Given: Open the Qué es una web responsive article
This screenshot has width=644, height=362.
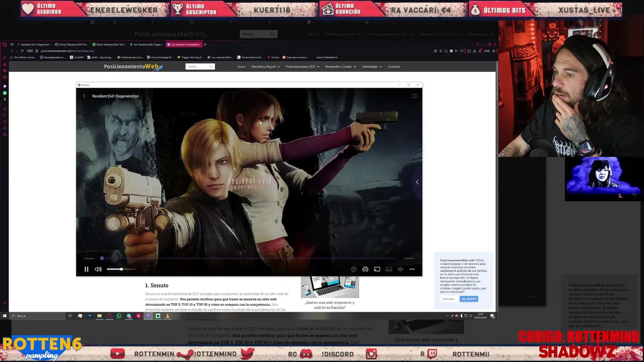Looking at the screenshot, I should pyautogui.click(x=330, y=305).
